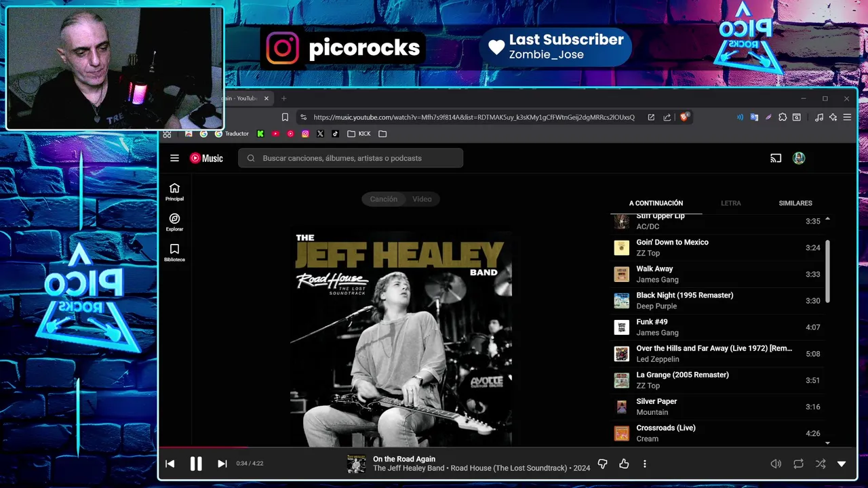The width and height of the screenshot is (868, 488).
Task: Open the LETRA tab
Action: pos(730,203)
